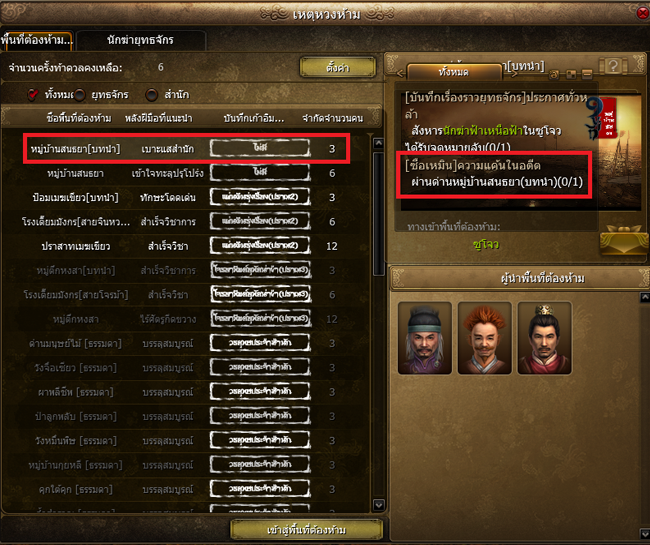Open the ทั้งหมด quest tracker tab
650x545 pixels.
click(x=454, y=72)
